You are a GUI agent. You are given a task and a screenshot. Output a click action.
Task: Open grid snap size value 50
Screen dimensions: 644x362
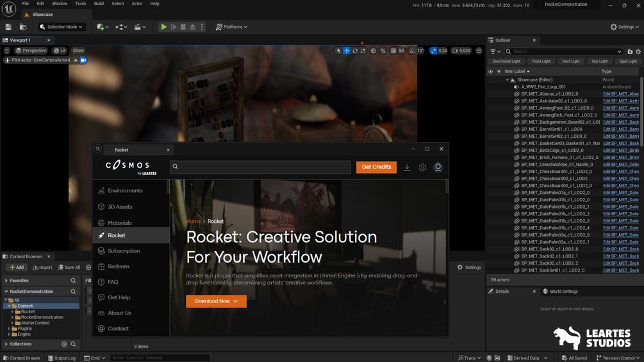(x=401, y=51)
